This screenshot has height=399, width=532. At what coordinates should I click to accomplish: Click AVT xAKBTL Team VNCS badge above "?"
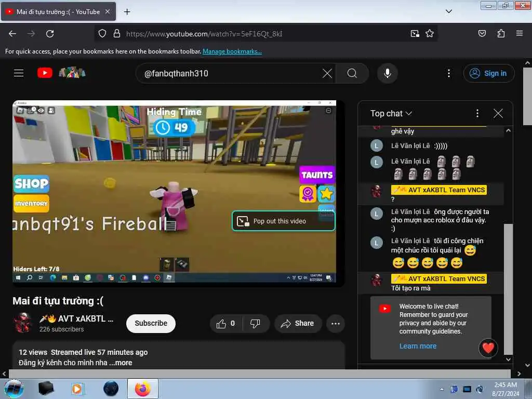(x=438, y=190)
